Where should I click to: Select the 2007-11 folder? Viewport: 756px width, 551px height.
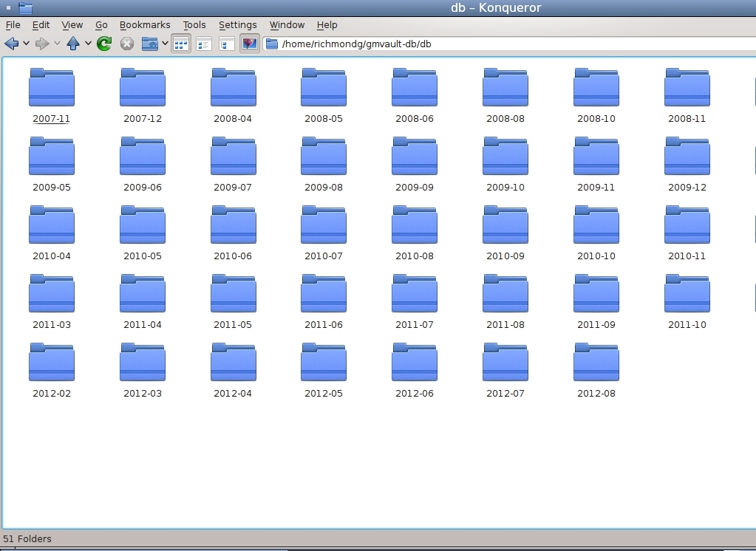pos(52,87)
